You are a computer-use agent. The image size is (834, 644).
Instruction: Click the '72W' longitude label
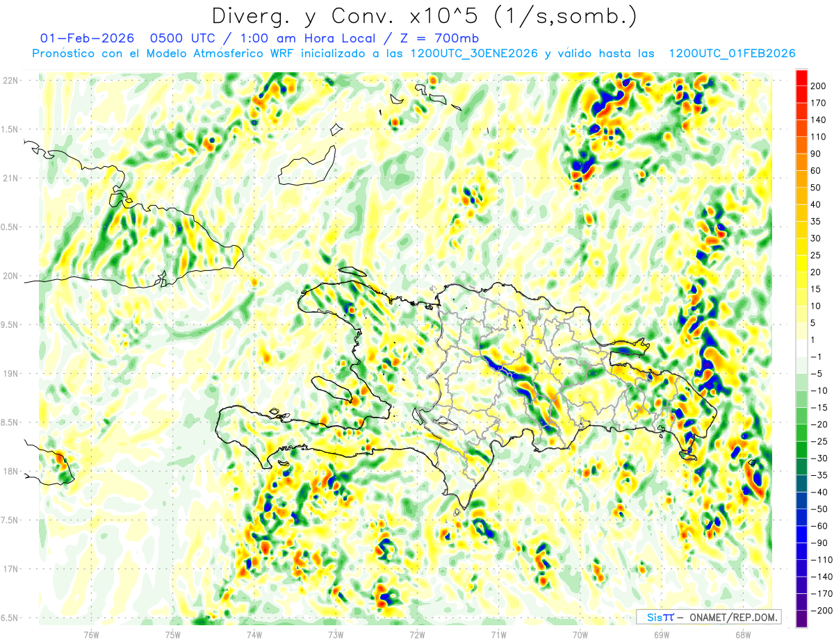click(417, 636)
